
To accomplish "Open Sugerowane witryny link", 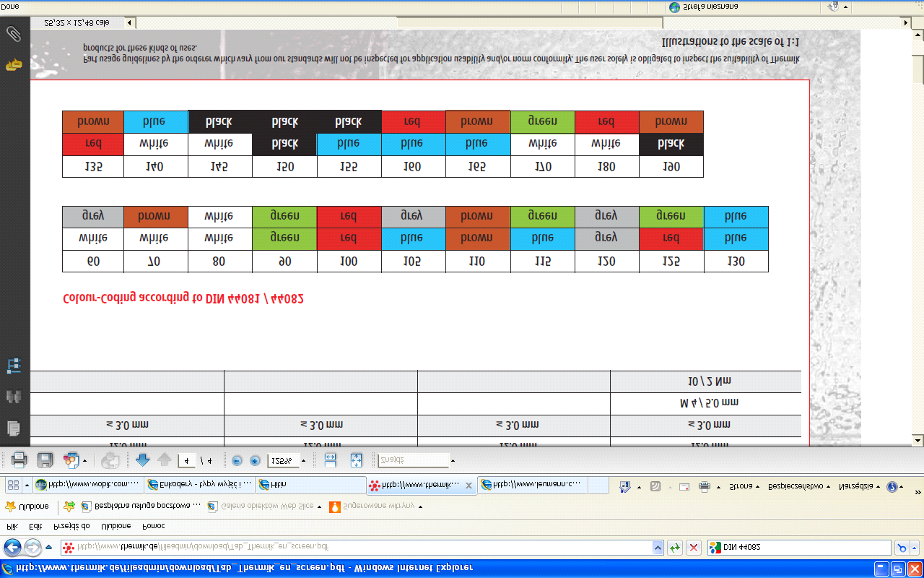I will point(375,506).
